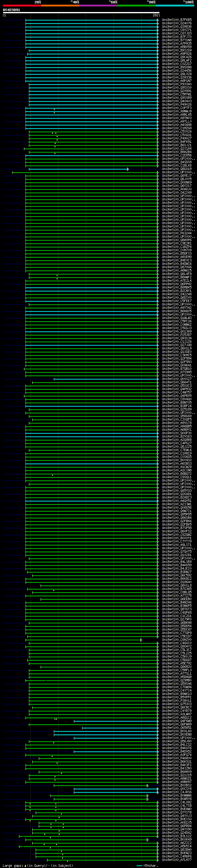Select the UniRef100_B7T1N8 label
Image resolution: width=197 pixels, height=868 pixels.
[x=177, y=40]
